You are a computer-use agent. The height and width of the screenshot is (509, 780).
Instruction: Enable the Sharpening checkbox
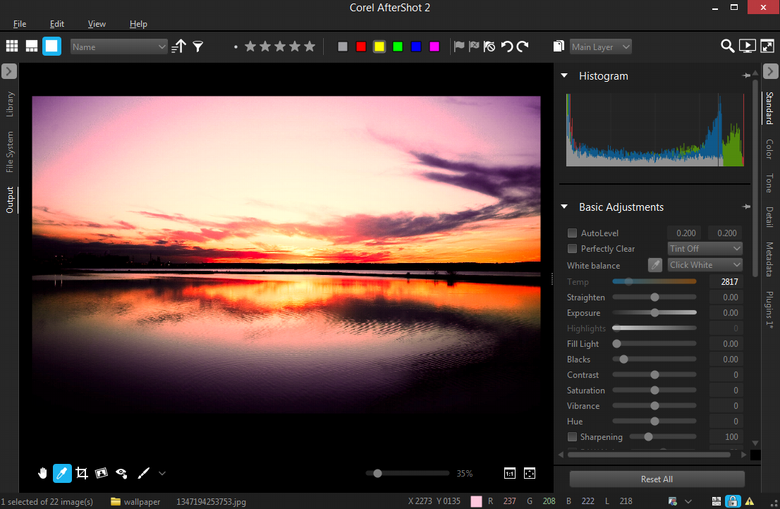click(x=572, y=437)
